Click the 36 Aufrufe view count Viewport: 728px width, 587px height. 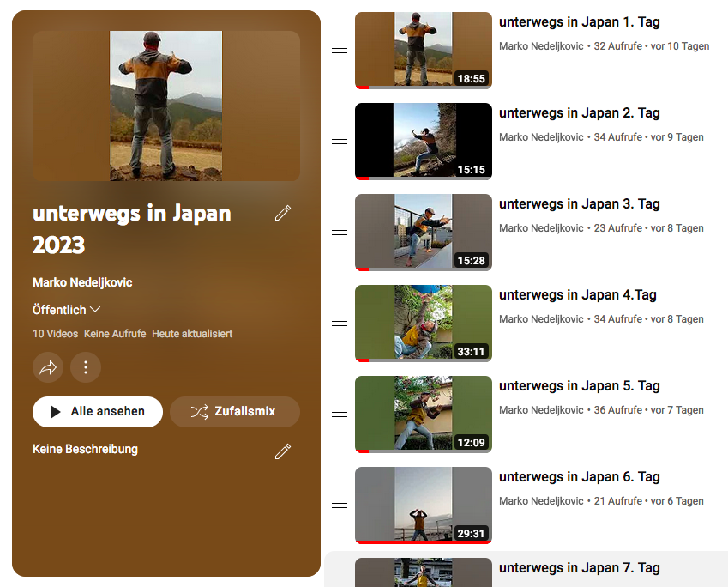(618, 410)
